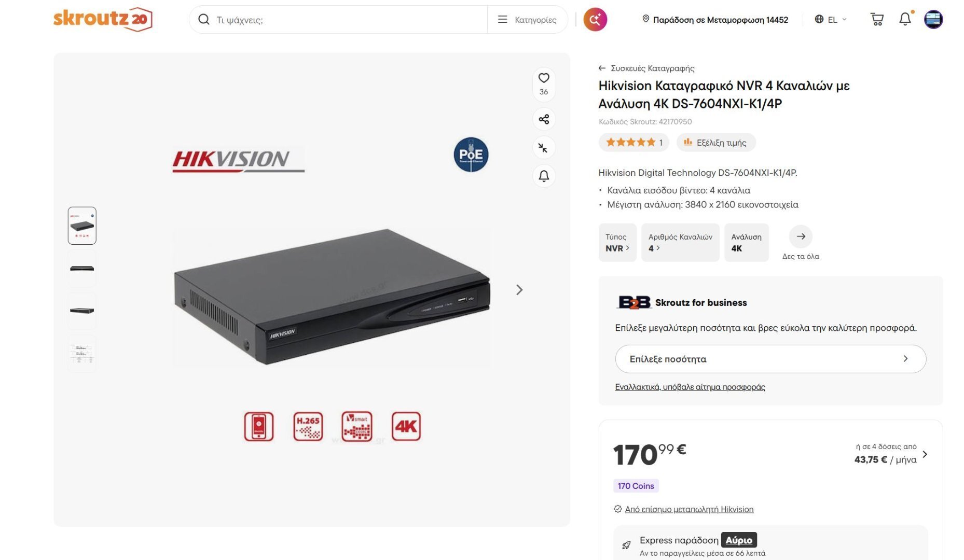Open notifications bell in header
The image size is (964, 560).
(905, 19)
